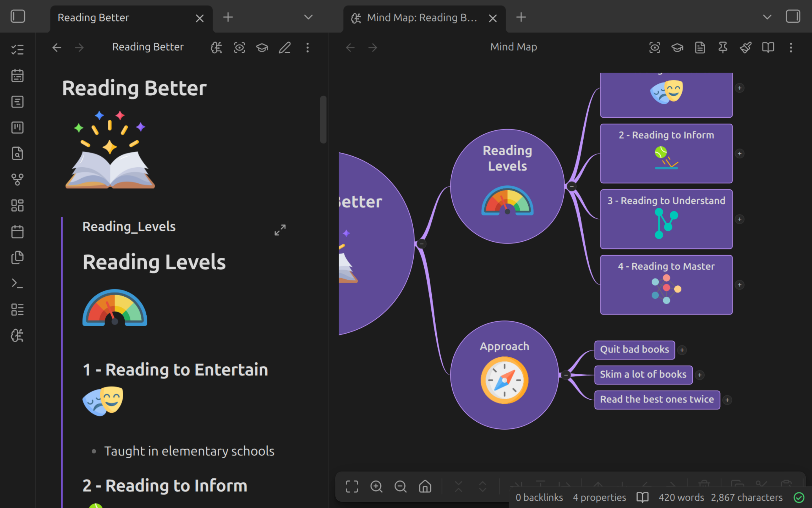
Task: Expand the Read the best ones twice node
Action: pyautogui.click(x=727, y=400)
